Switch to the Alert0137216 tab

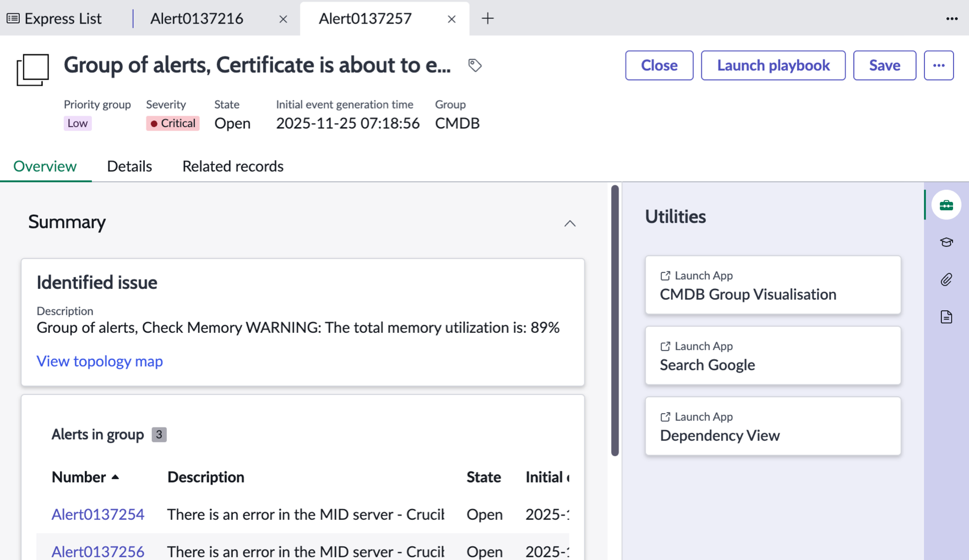(x=197, y=19)
